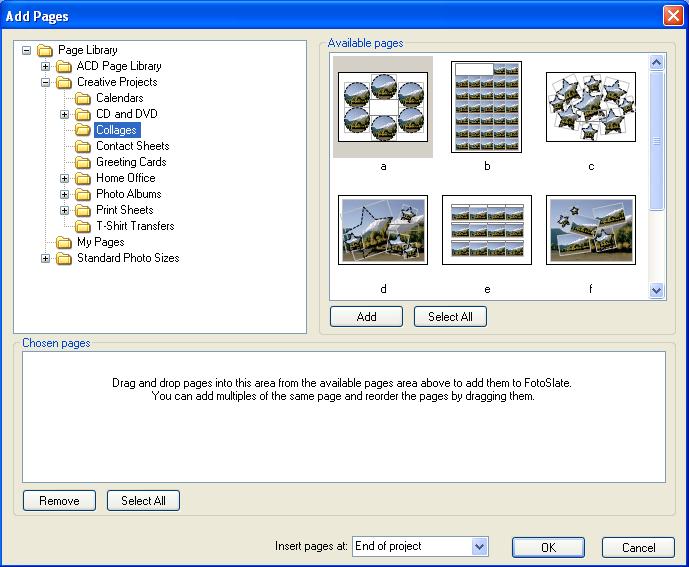Click the Greeting Cards folder icon

pos(83,162)
